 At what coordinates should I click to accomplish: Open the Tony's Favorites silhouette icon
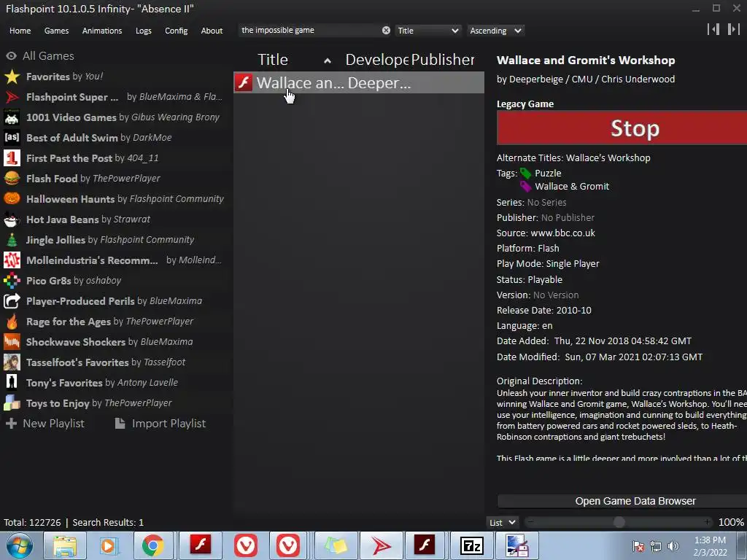point(12,383)
